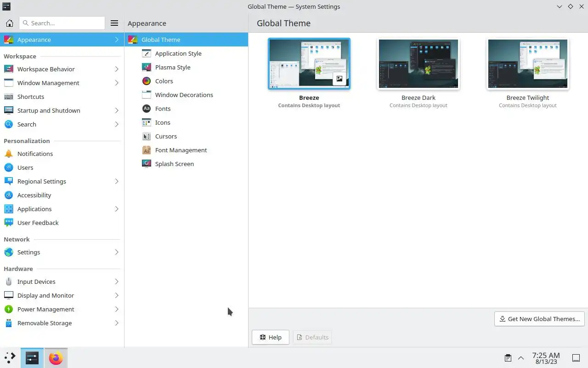Select the Breeze Dark theme thumbnail
The width and height of the screenshot is (588, 368).
click(418, 63)
